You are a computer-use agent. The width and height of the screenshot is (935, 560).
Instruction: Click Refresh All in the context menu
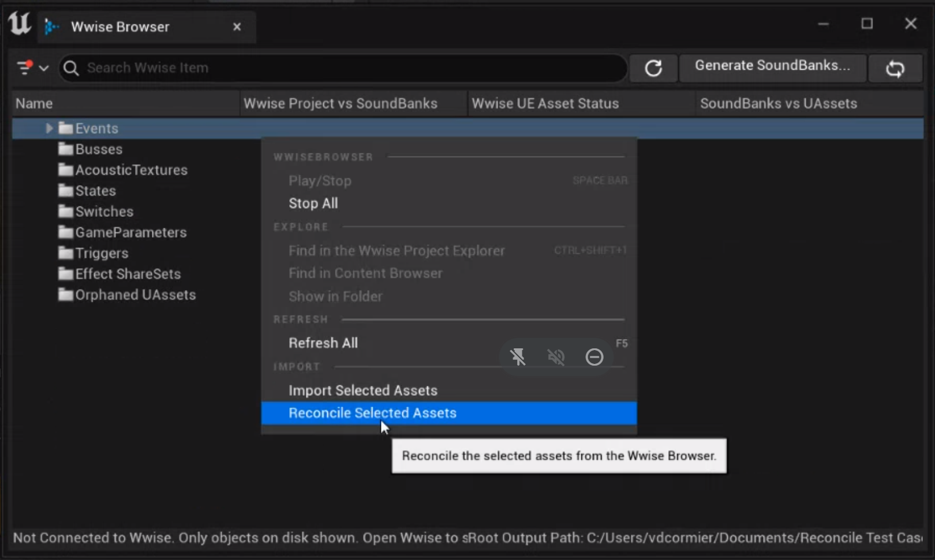323,343
